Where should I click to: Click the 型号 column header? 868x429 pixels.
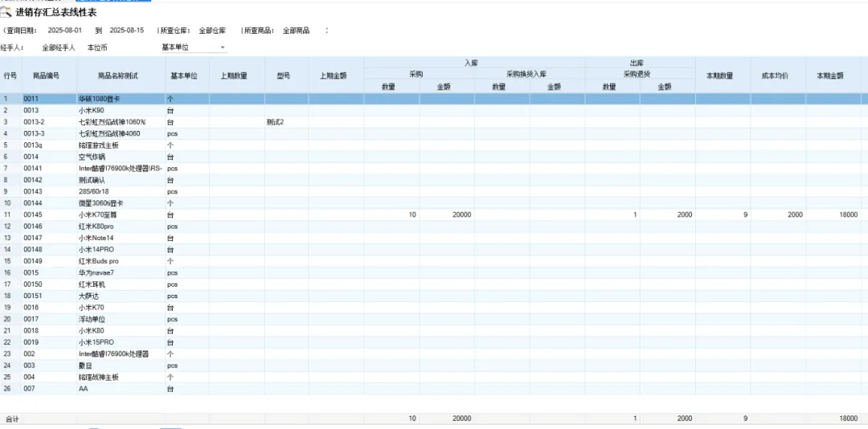283,76
